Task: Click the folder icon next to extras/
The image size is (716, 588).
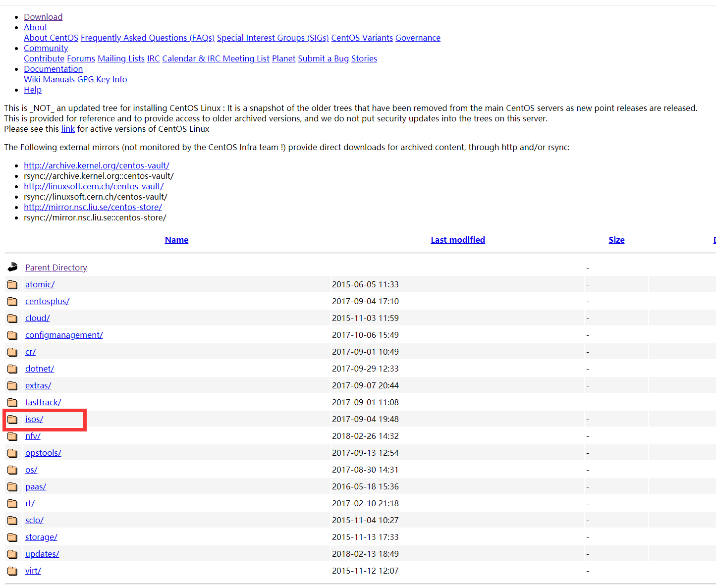Action: click(x=12, y=385)
